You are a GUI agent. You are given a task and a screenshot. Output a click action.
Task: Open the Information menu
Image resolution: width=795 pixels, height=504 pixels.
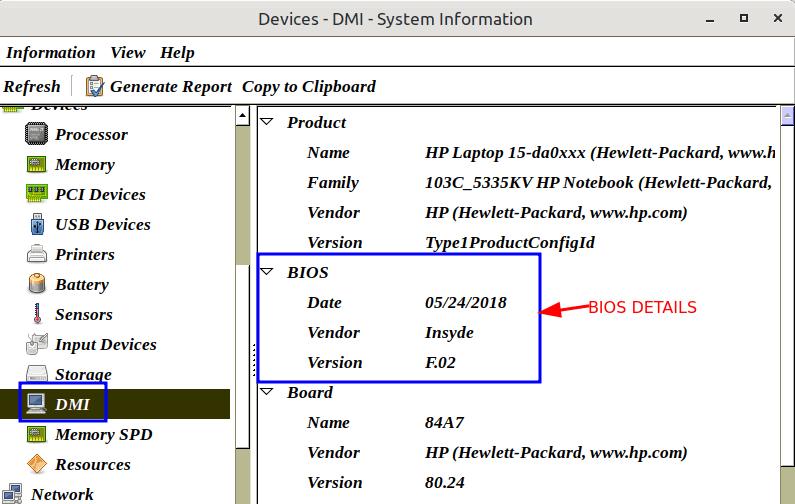[x=51, y=53]
